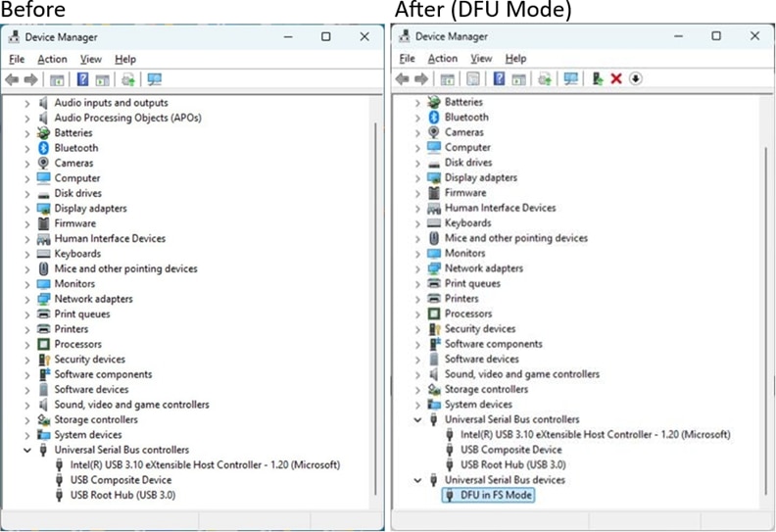
Task: Select Network adapters icon in right window
Action: coord(434,268)
